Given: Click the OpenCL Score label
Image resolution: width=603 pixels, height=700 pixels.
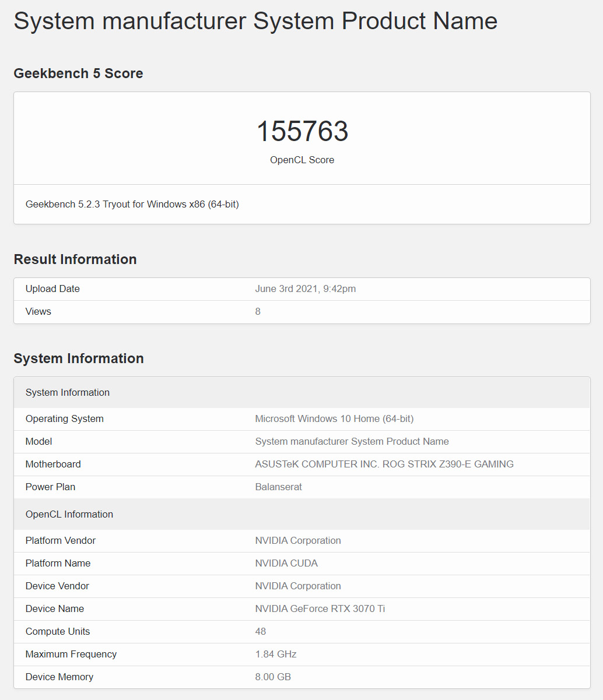Looking at the screenshot, I should (302, 160).
